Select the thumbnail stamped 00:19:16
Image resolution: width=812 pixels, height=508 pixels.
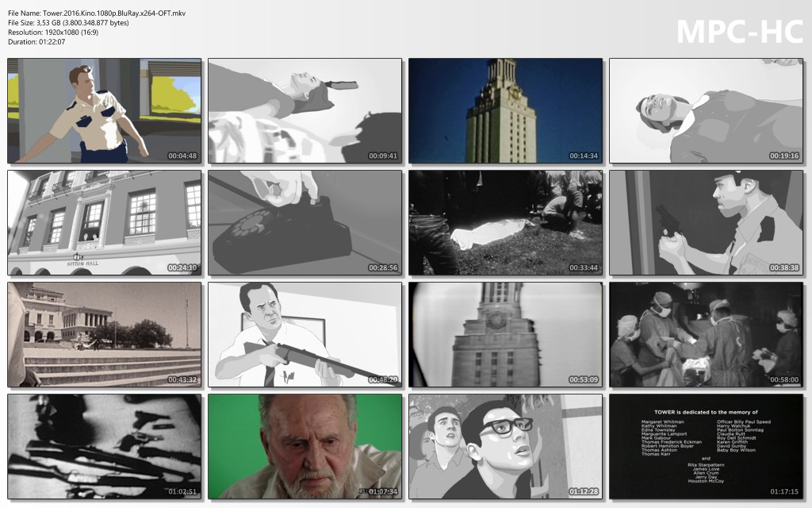pos(706,110)
